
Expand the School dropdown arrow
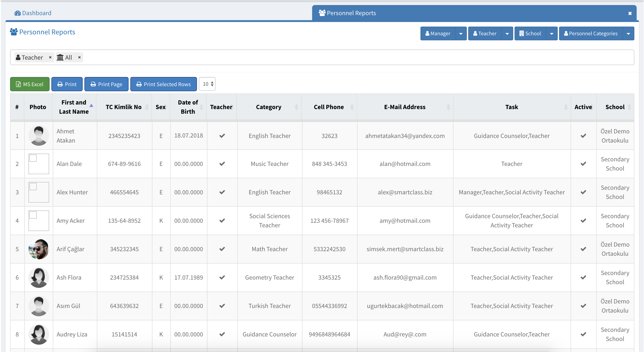pos(552,34)
